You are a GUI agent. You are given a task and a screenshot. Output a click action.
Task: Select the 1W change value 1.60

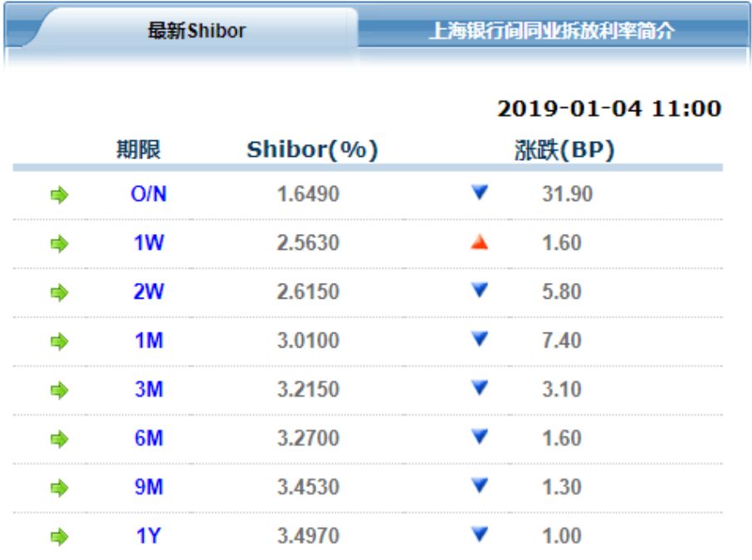(x=562, y=243)
